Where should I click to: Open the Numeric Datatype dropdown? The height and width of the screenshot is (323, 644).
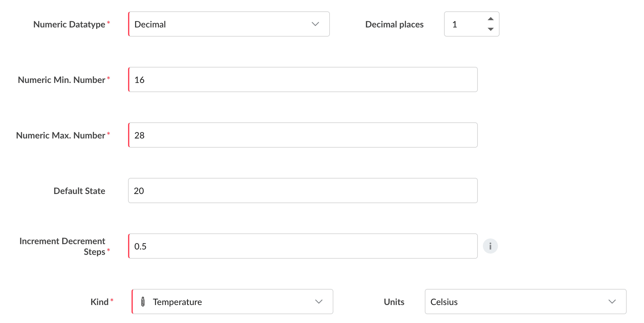[x=229, y=24]
